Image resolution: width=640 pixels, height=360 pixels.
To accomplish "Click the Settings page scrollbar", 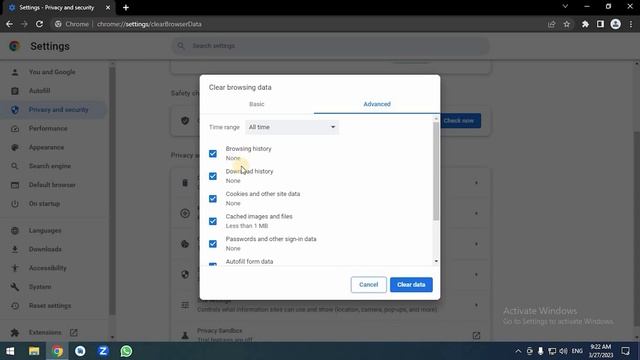I will click(637, 229).
